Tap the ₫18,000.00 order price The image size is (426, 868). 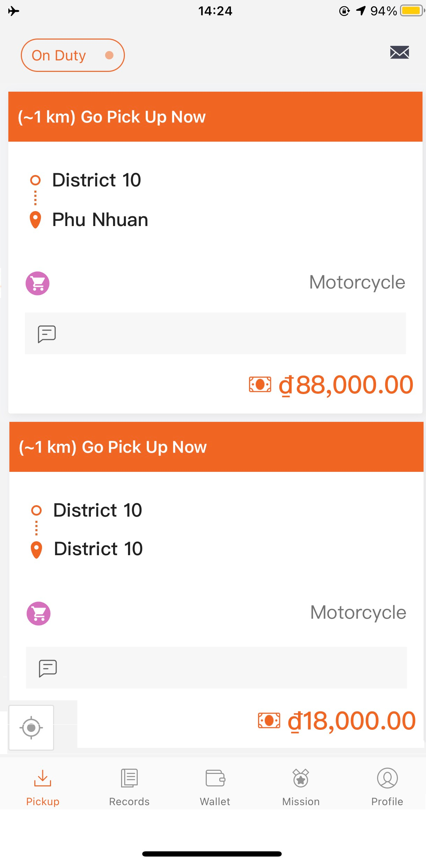[351, 721]
